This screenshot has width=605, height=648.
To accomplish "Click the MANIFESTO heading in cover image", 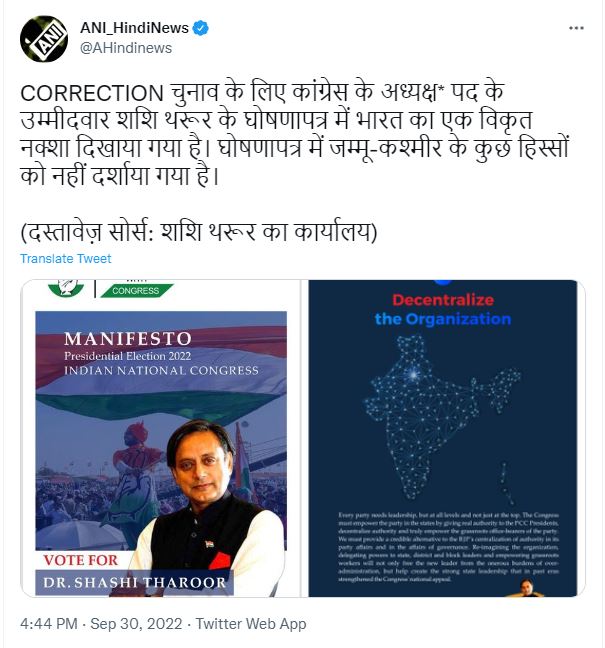I will point(128,339).
